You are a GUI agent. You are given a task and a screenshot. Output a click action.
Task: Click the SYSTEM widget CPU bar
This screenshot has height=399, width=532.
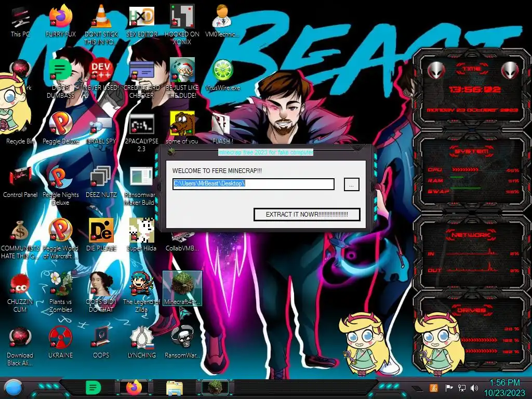pos(465,170)
